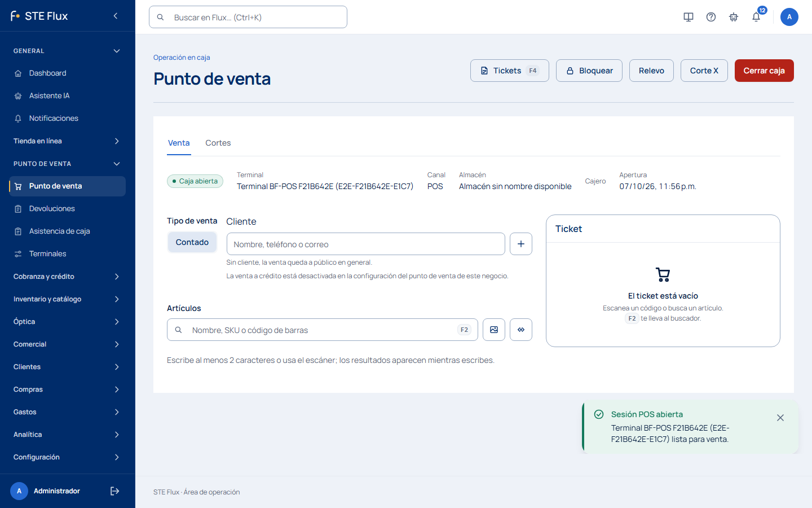
Task: Open Asistencia de caja in the sidebar
Action: [68, 231]
